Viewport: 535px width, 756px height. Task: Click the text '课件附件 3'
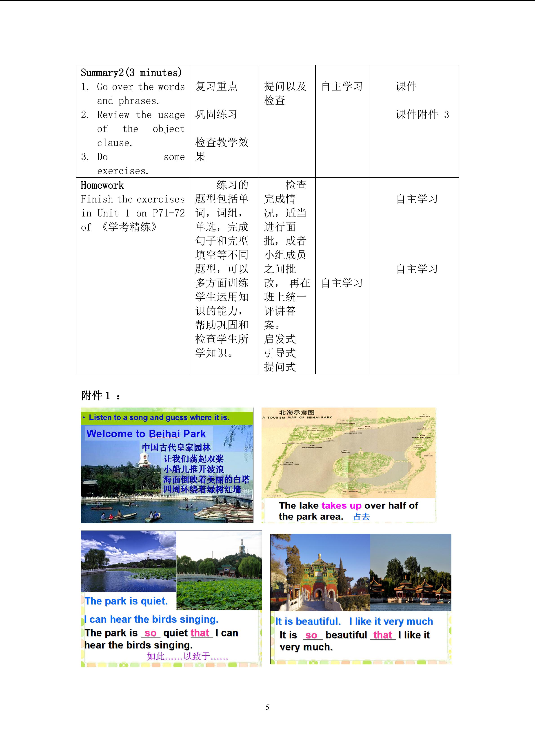(x=422, y=115)
